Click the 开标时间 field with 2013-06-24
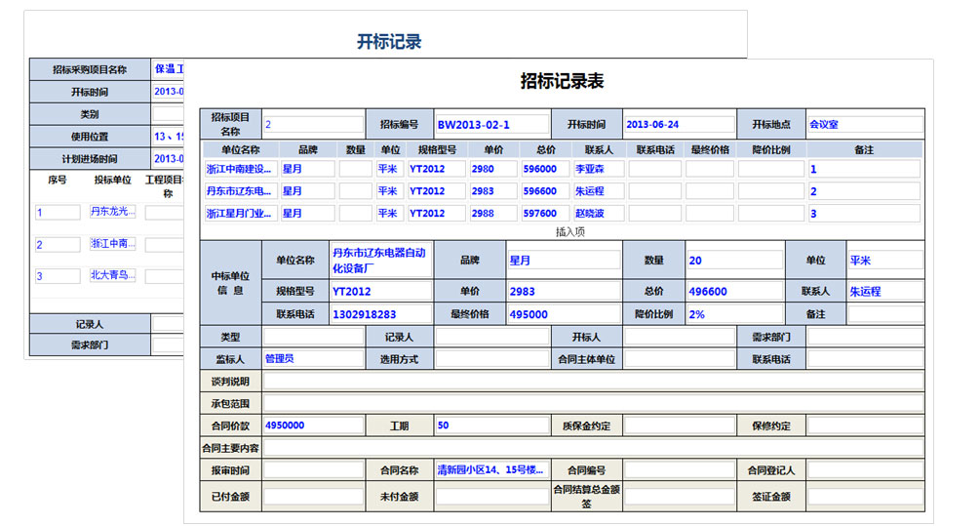The width and height of the screenshot is (980, 526). (679, 125)
